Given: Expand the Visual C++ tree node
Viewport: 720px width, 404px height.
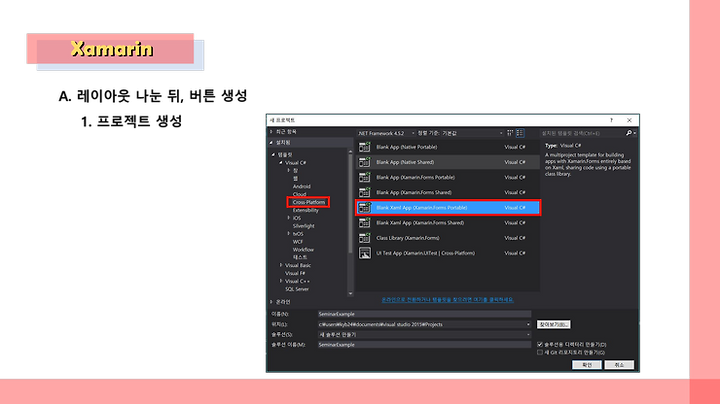Looking at the screenshot, I should pos(281,281).
